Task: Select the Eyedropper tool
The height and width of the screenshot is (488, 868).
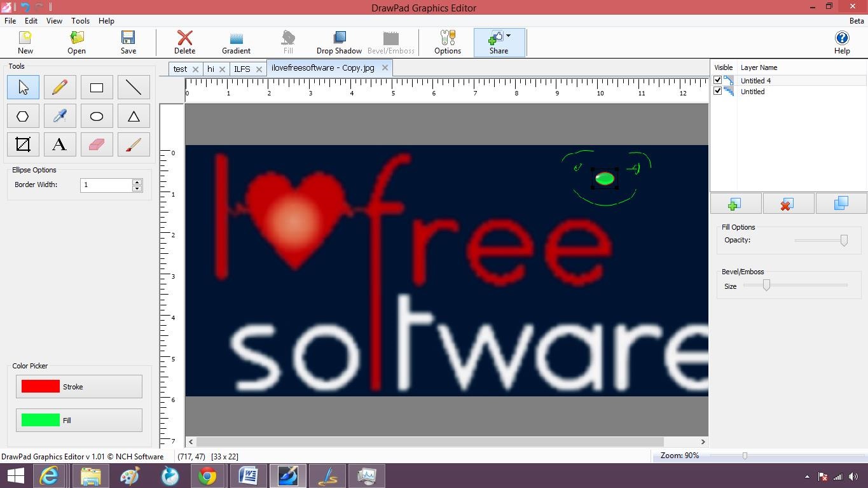Action: [60, 116]
